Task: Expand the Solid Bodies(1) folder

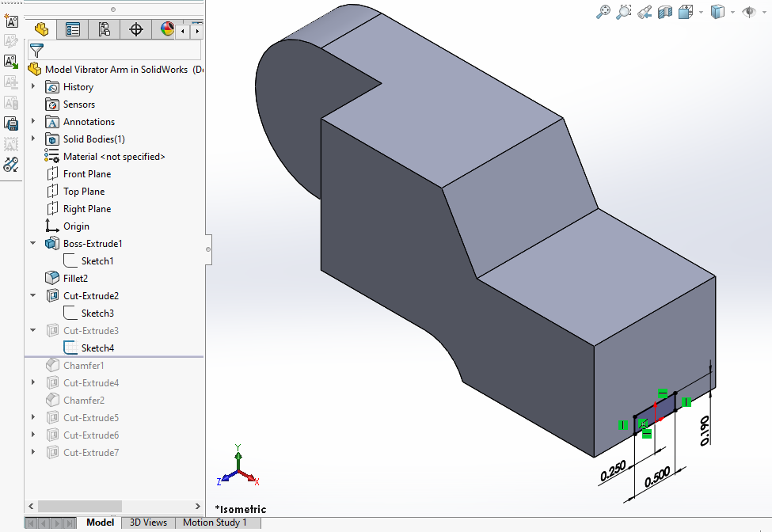Action: (33, 139)
